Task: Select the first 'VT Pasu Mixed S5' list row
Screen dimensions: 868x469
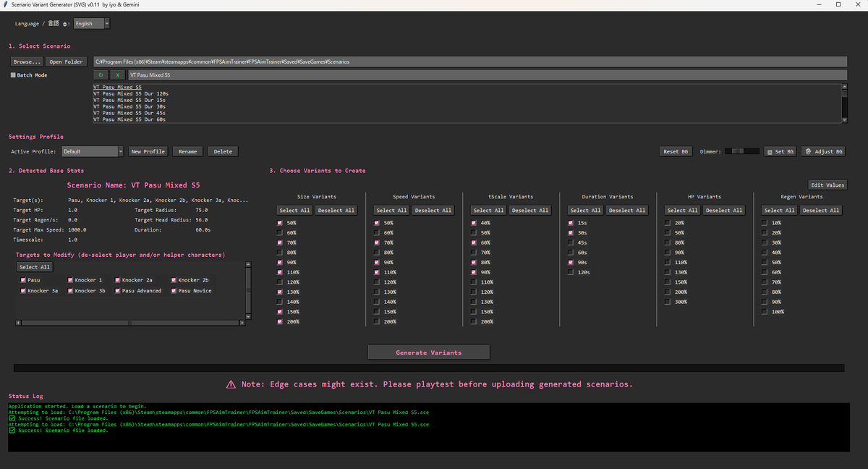Action: 117,87
